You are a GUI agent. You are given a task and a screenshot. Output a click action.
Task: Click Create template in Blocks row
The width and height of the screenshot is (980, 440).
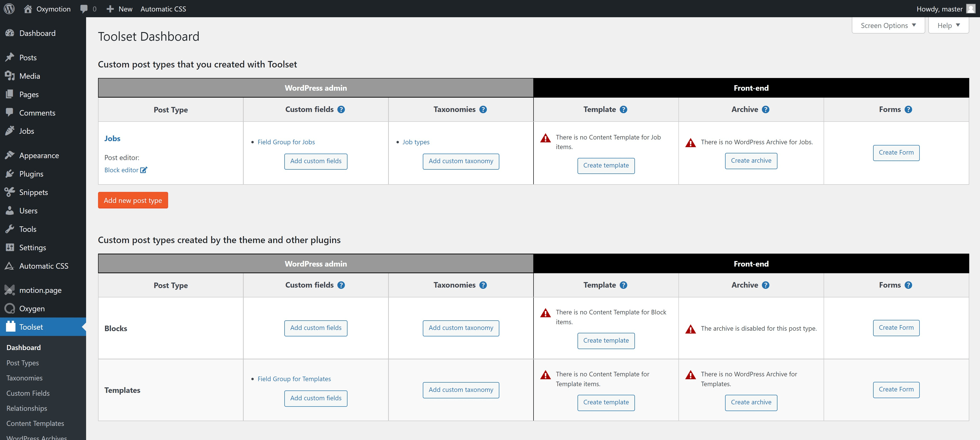point(606,341)
